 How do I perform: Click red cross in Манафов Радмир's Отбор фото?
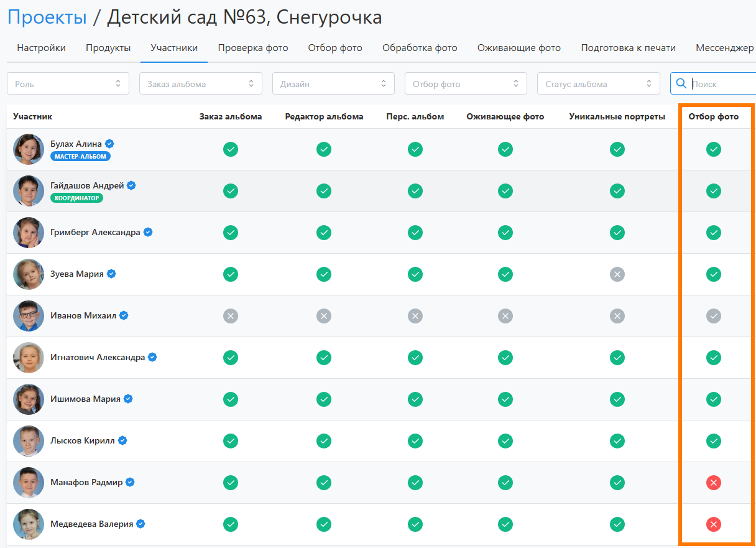[x=714, y=482]
